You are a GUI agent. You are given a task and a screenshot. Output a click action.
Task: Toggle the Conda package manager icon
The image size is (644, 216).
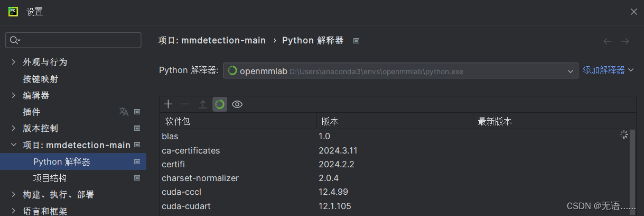click(x=220, y=104)
